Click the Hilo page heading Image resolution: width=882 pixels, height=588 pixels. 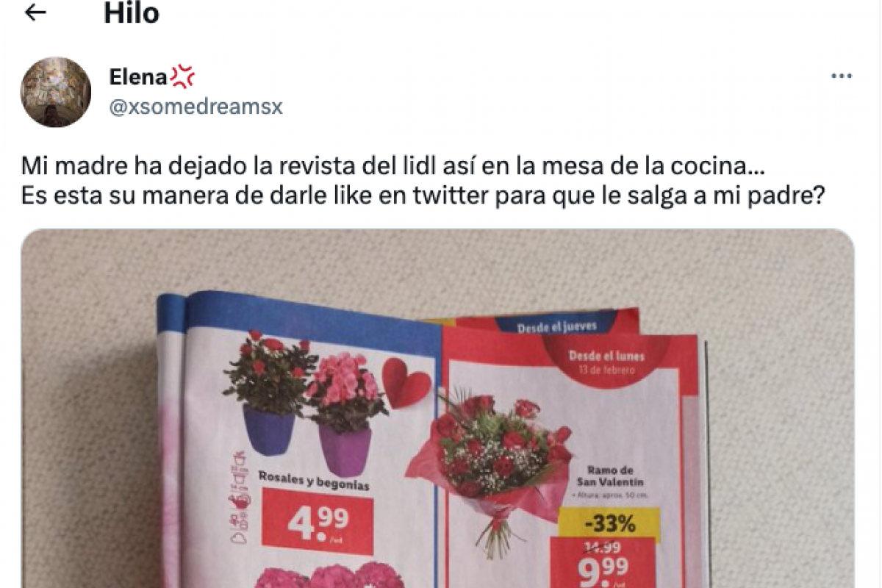pyautogui.click(x=131, y=12)
